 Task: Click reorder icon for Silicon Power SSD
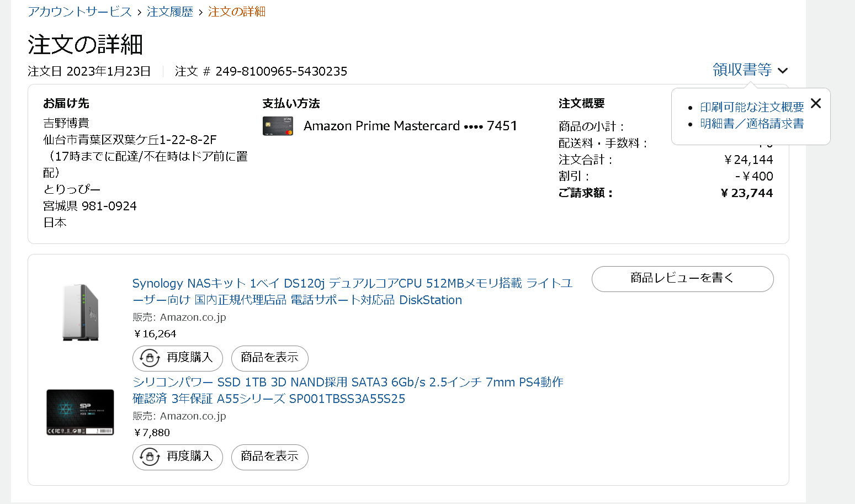[x=150, y=457]
